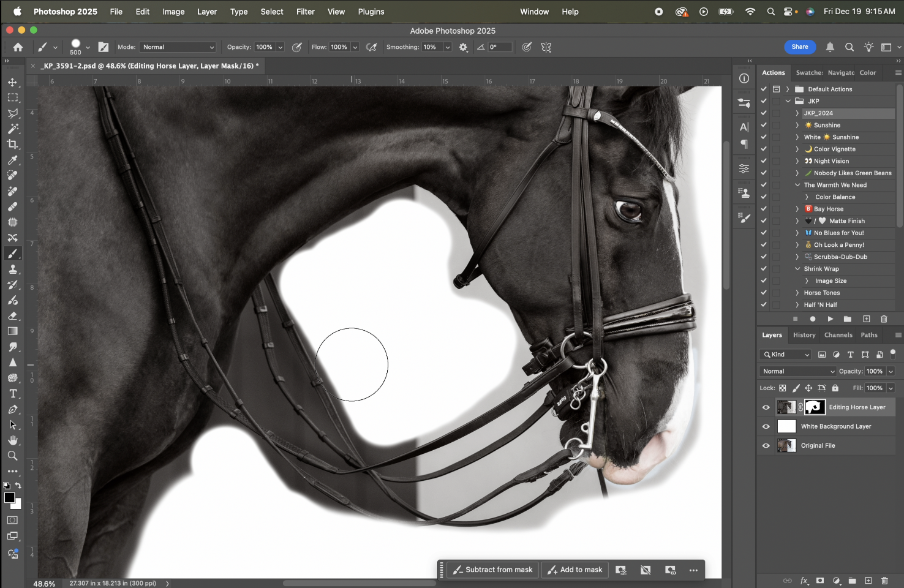
Task: Open the brush Mode dropdown
Action: [178, 47]
